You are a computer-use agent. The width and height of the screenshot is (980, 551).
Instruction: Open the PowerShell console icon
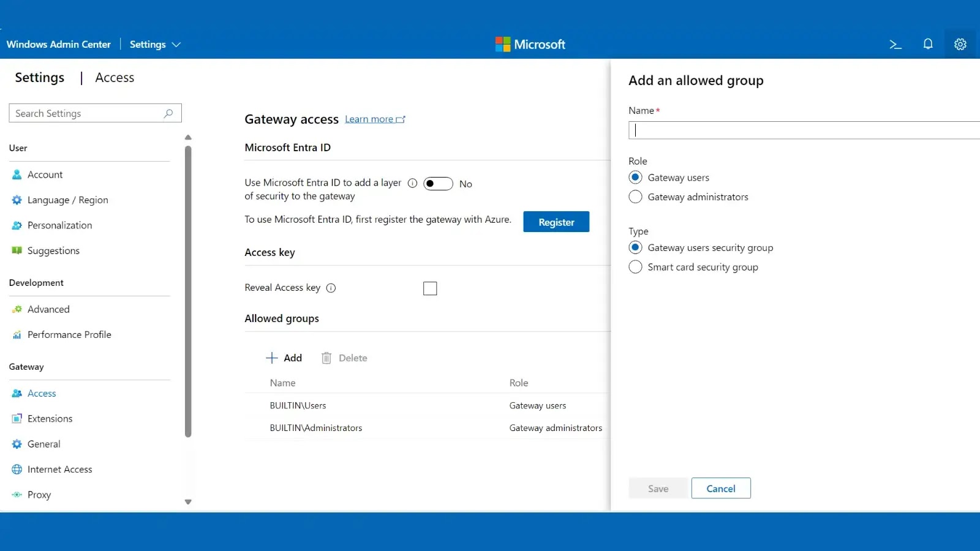pyautogui.click(x=895, y=44)
